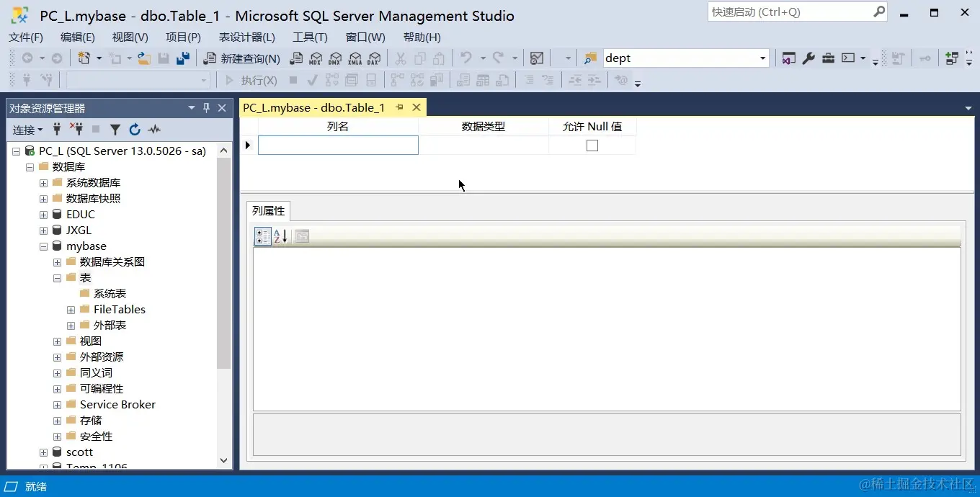
Task: Click the Object Explorer vertical scrollbar
Action: coord(223,263)
